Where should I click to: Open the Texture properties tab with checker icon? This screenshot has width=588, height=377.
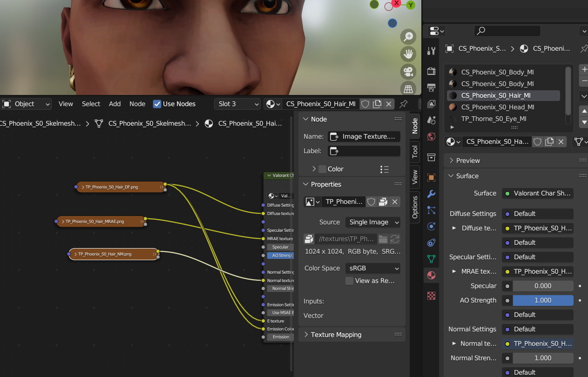pyautogui.click(x=431, y=296)
